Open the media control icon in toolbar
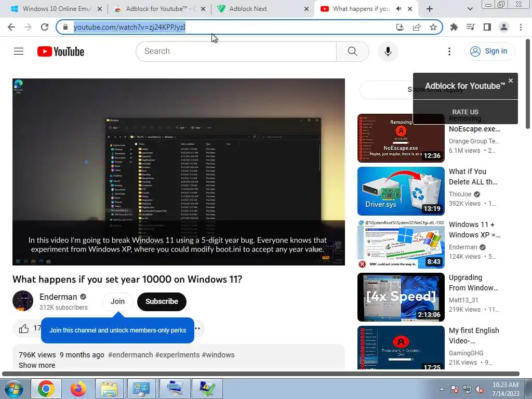 click(471, 27)
